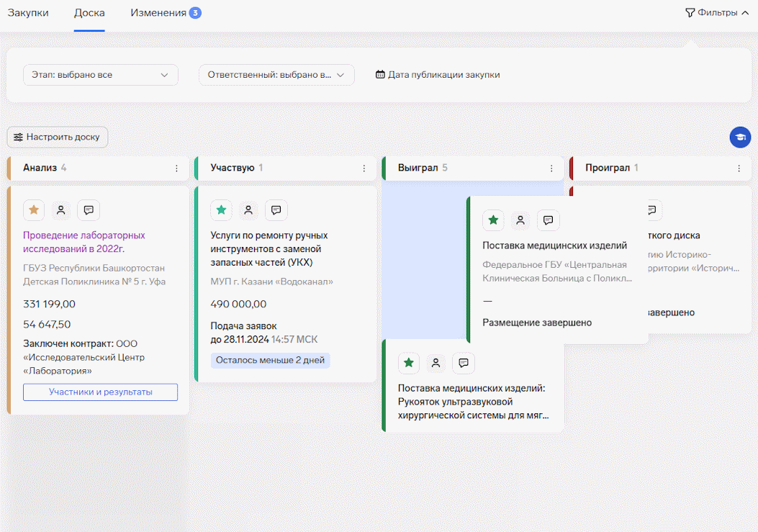Click the price 331 199,00
This screenshot has width=758, height=532.
pos(49,305)
